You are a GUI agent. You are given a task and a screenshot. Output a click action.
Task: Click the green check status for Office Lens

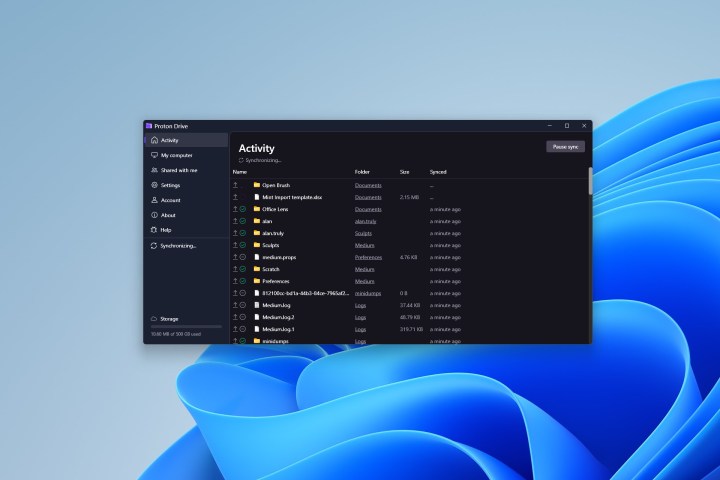click(x=243, y=209)
